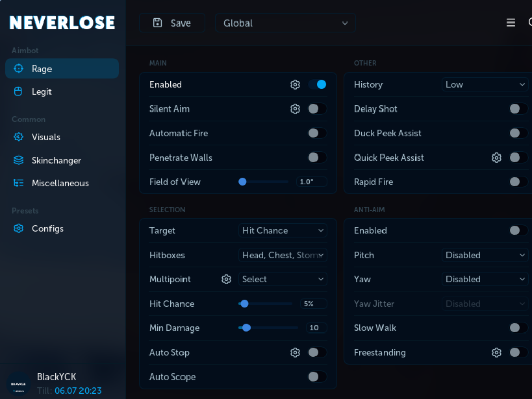Open the Configs presets icon

pos(18,228)
